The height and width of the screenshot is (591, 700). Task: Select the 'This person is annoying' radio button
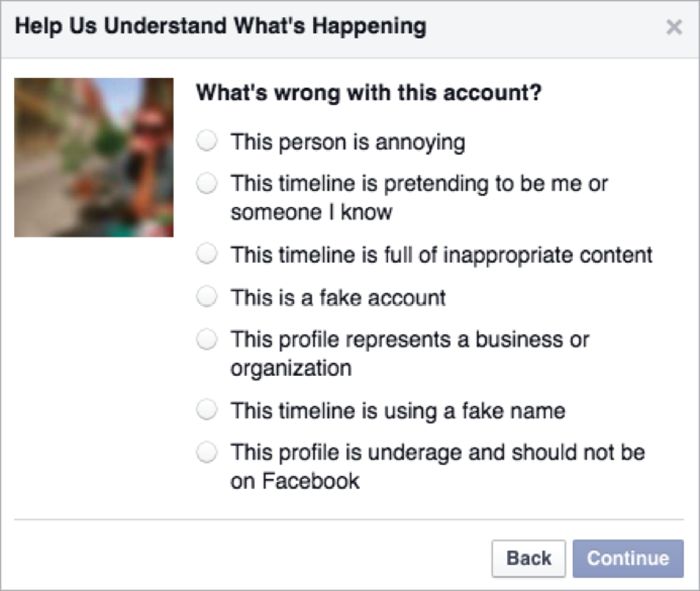coord(207,141)
